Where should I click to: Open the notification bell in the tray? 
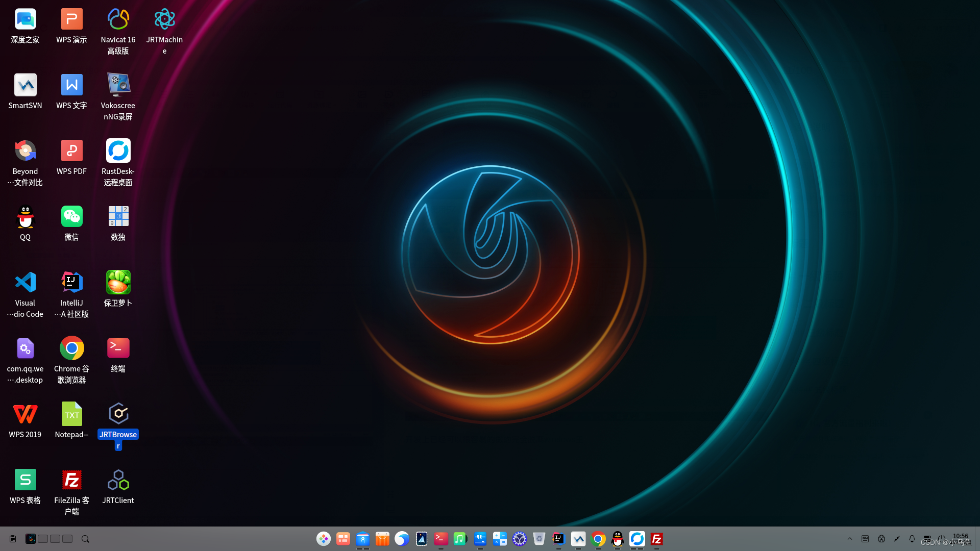[x=912, y=539]
